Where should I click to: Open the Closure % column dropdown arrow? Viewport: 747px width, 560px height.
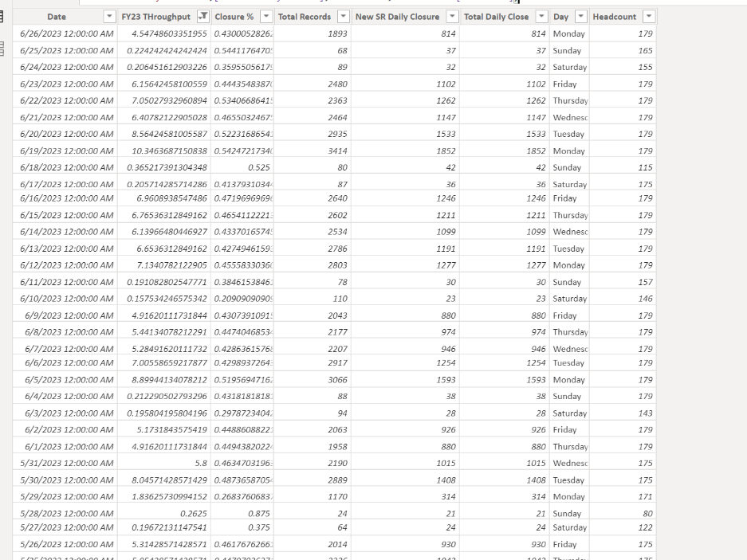click(266, 17)
